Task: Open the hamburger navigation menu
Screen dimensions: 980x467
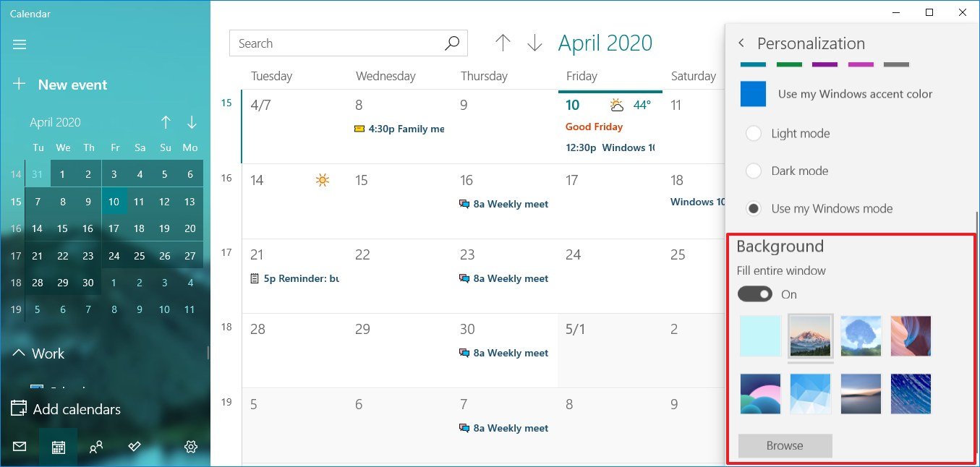Action: tap(20, 45)
